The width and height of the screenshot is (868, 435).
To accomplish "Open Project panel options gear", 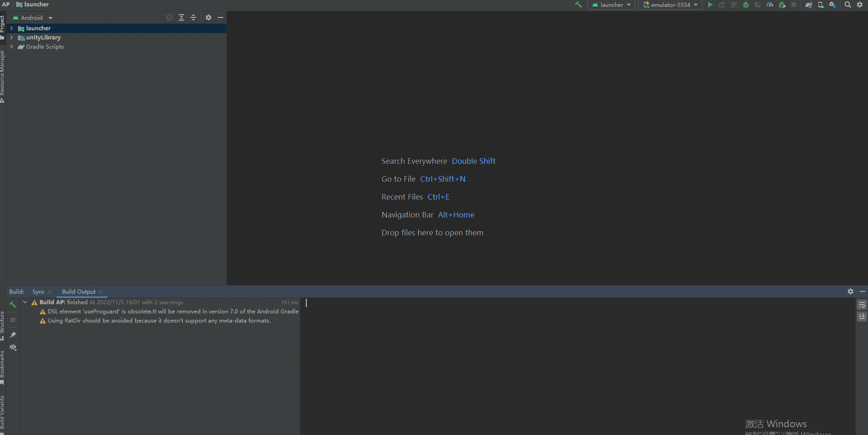I will 209,17.
